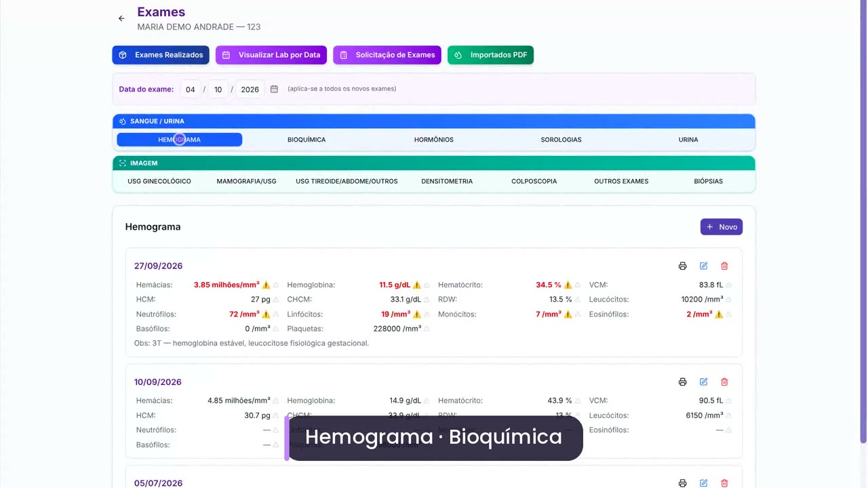Edit the 27/09/2026 hemogram entry
The image size is (868, 488).
[703, 266]
